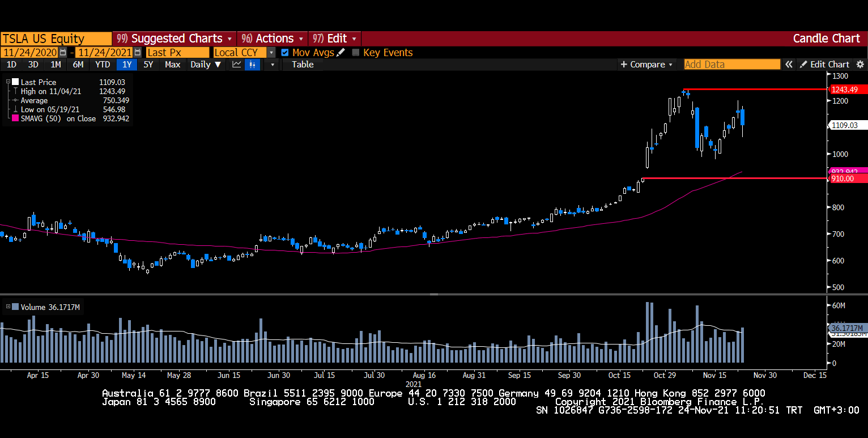Click the white Last Price legend marker
Screen dimensions: 868x438
tap(15, 82)
